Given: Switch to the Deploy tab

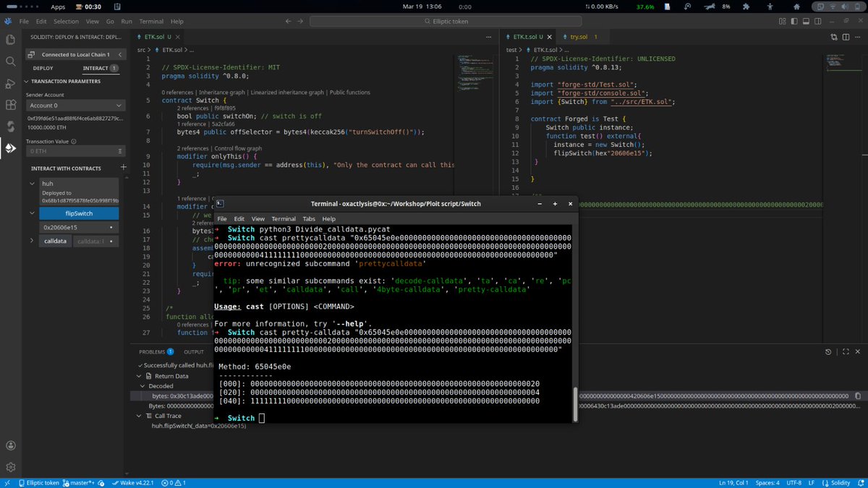Looking at the screenshot, I should pyautogui.click(x=43, y=68).
